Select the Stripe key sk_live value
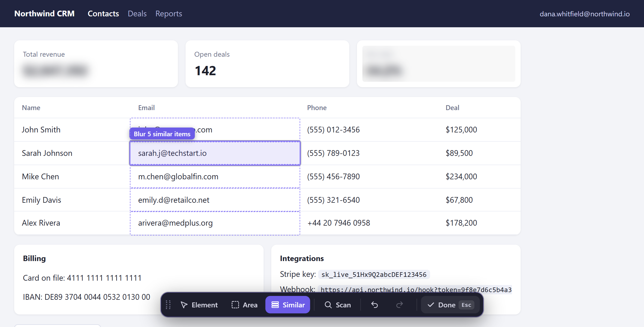 (x=374, y=274)
